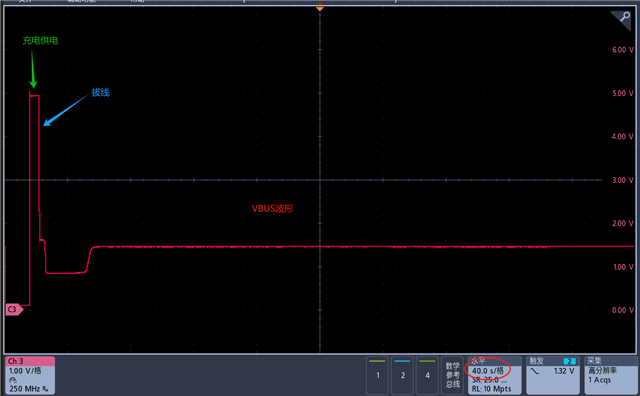Image resolution: width=640 pixels, height=396 pixels.
Task: Click the red VBUS波形 annotation label
Action: [x=272, y=209]
